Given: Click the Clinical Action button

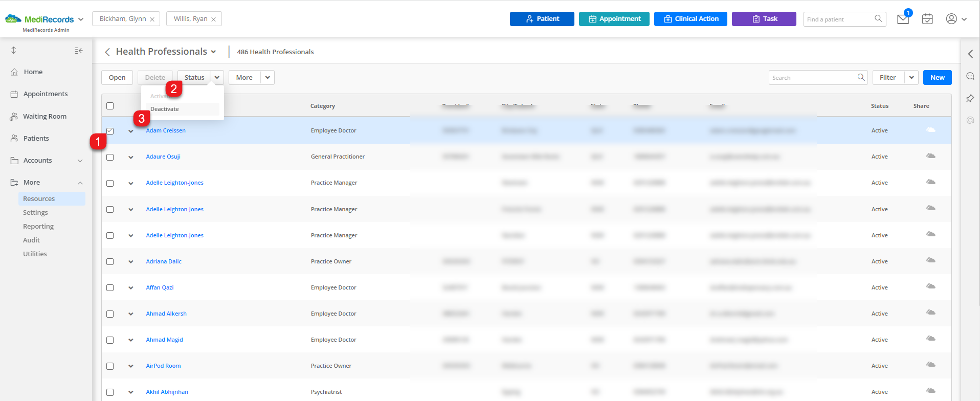Looking at the screenshot, I should click(691, 19).
